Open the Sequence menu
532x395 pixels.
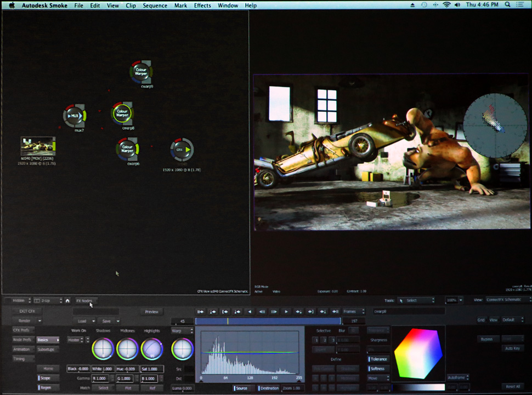point(155,5)
